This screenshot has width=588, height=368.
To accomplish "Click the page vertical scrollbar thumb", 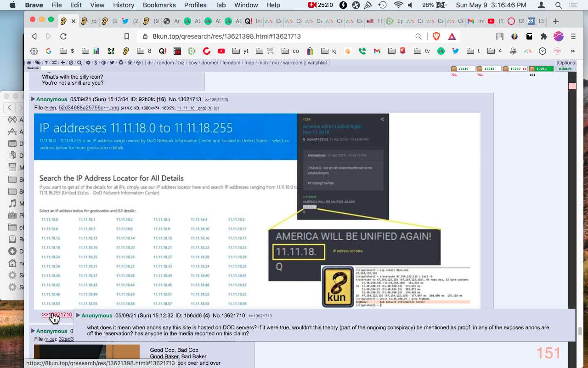I will (580, 331).
